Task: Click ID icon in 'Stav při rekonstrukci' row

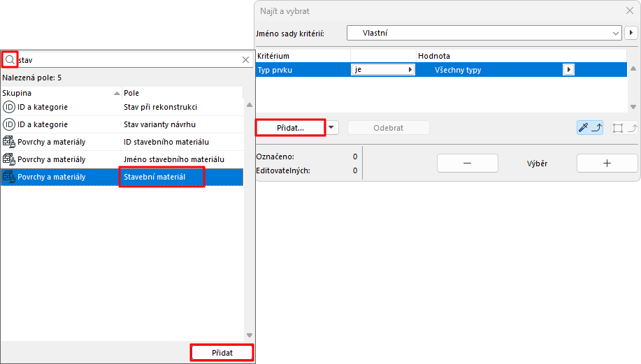Action: click(9, 107)
